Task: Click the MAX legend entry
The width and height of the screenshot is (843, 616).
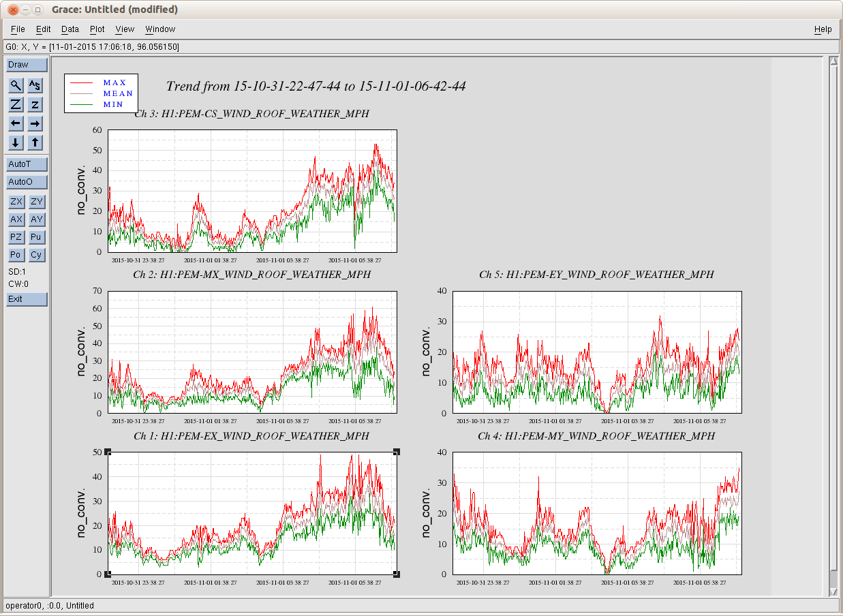Action: pos(115,82)
